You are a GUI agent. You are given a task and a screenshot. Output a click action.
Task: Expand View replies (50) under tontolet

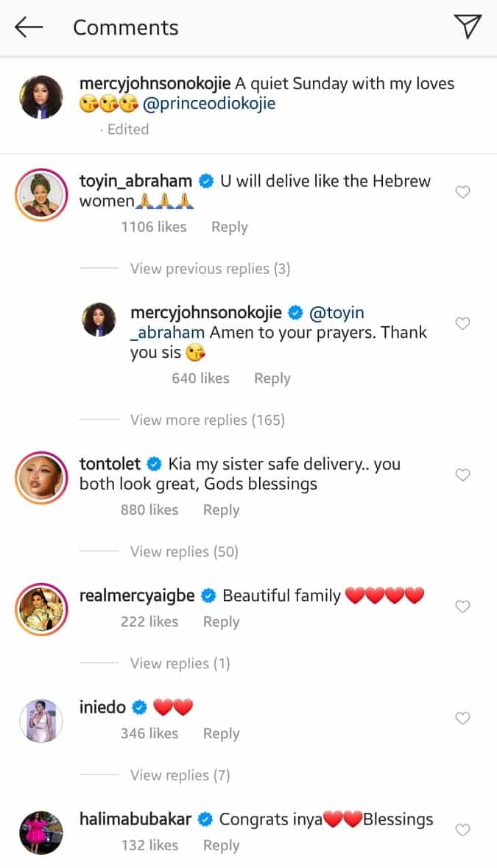184,551
